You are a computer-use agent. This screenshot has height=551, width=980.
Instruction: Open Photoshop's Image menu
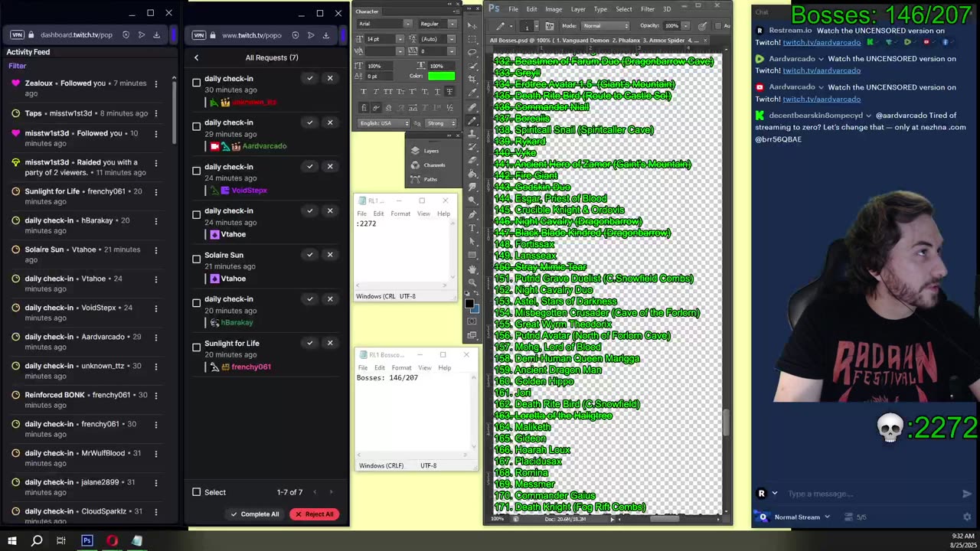tap(554, 9)
